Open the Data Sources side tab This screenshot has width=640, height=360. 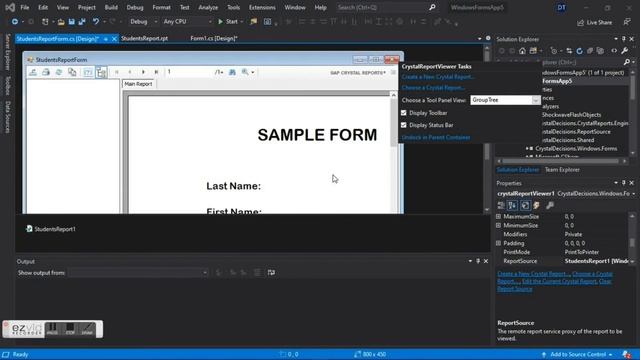click(7, 117)
